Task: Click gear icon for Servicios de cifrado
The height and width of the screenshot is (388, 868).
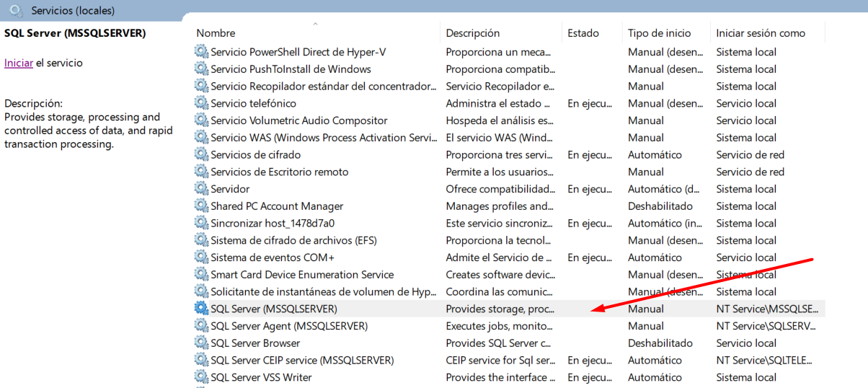Action: coord(201,155)
